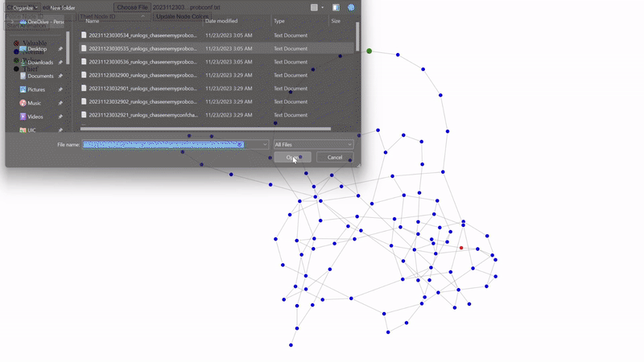
Task: Click the Documents folder icon
Action: point(23,76)
